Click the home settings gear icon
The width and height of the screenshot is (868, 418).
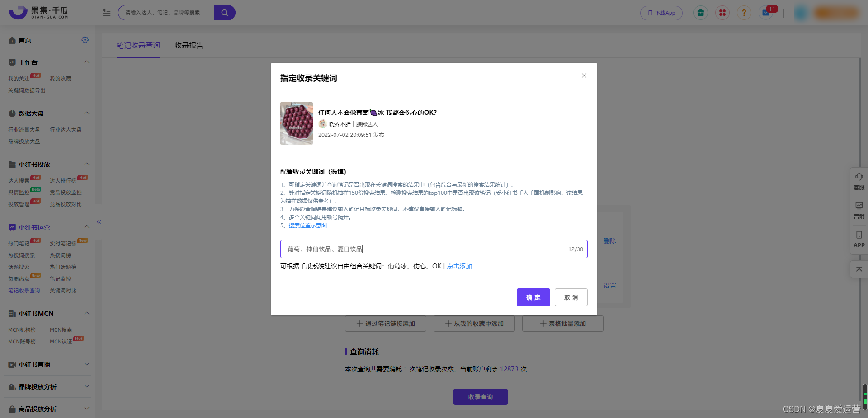[85, 40]
